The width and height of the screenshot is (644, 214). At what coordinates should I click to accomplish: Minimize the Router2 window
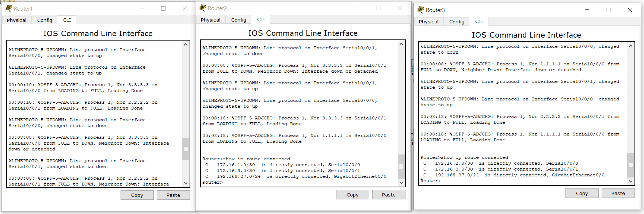358,8
